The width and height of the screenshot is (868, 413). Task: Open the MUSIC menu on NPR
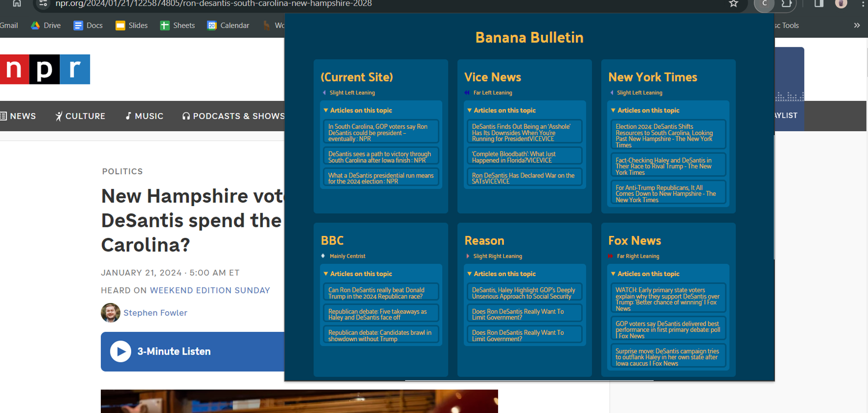pyautogui.click(x=144, y=116)
